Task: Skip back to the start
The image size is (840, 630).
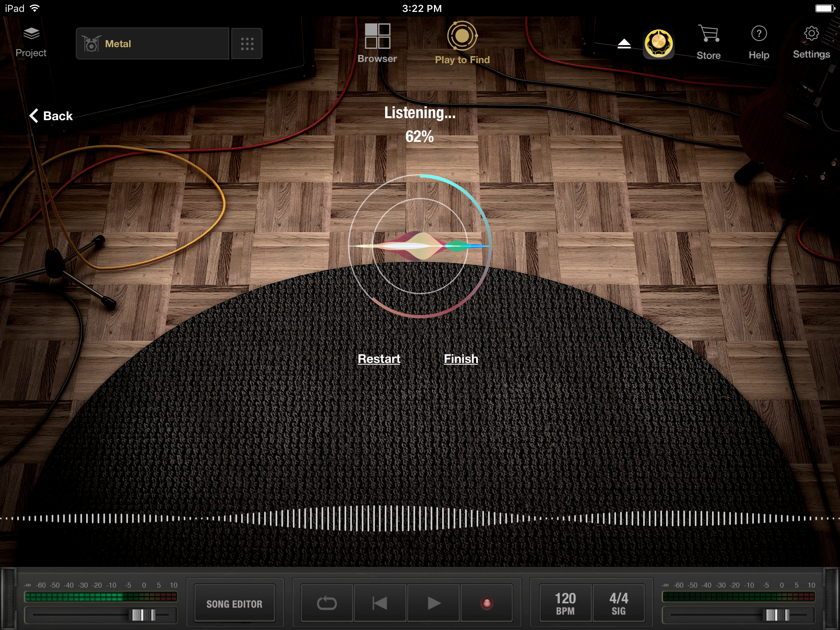Action: [380, 603]
